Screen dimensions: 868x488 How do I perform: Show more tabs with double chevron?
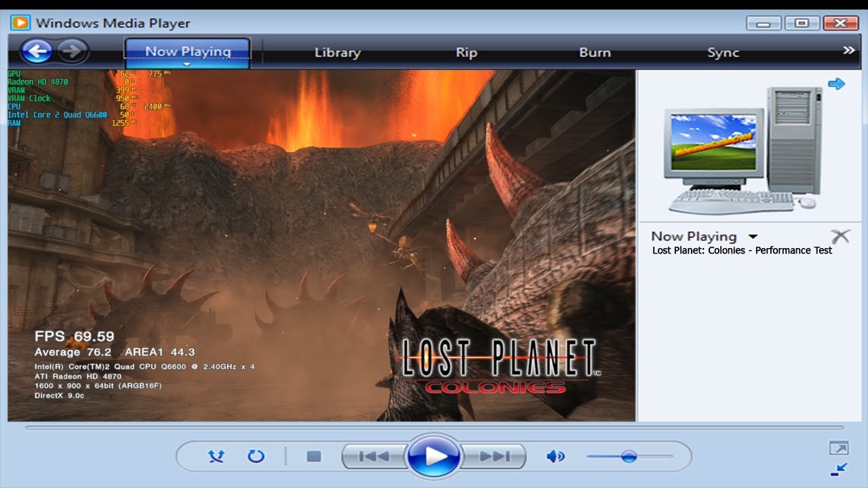pyautogui.click(x=848, y=50)
